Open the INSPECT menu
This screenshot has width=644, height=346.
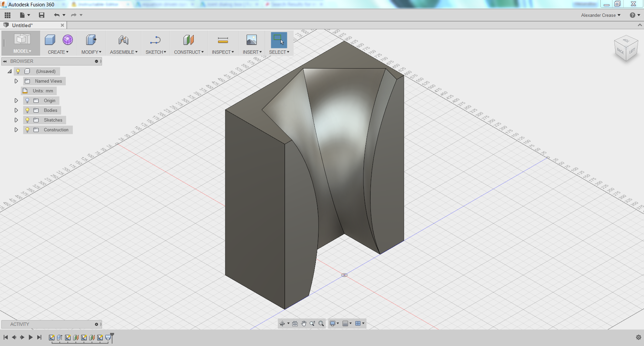pyautogui.click(x=223, y=52)
